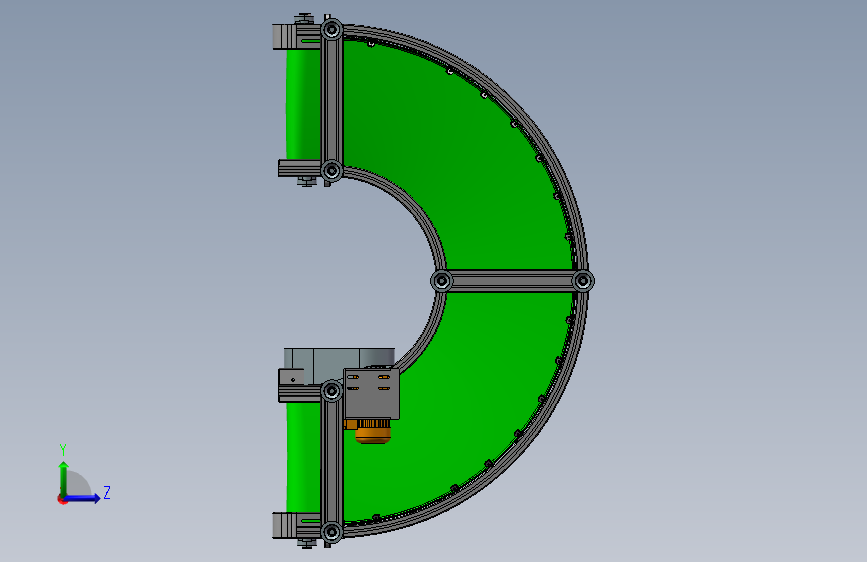Select the orange motor under the gearbox
867x562 pixels.
[x=372, y=432]
